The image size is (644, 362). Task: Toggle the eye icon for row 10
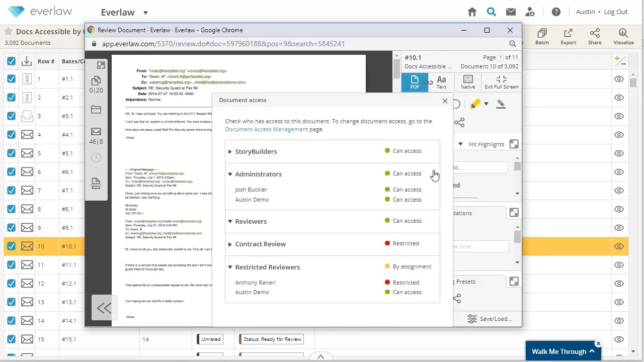coord(619,246)
